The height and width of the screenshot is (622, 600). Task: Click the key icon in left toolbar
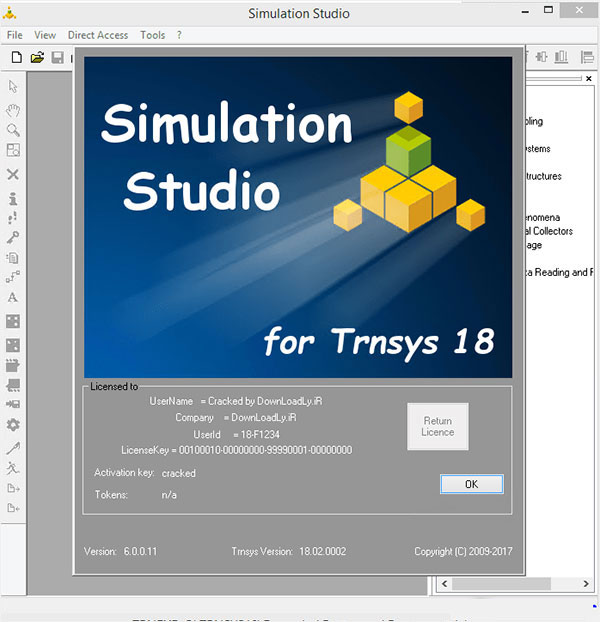(x=13, y=237)
